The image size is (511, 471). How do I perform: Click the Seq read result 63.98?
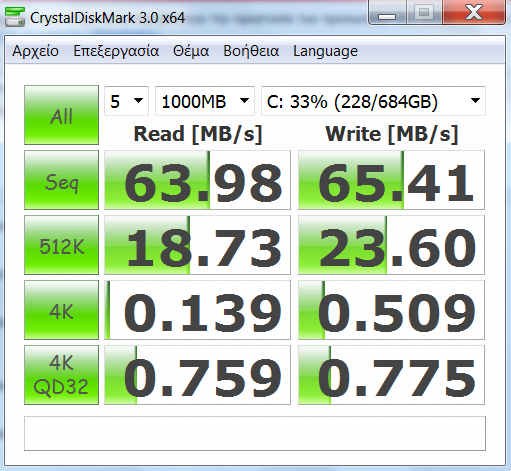(197, 180)
